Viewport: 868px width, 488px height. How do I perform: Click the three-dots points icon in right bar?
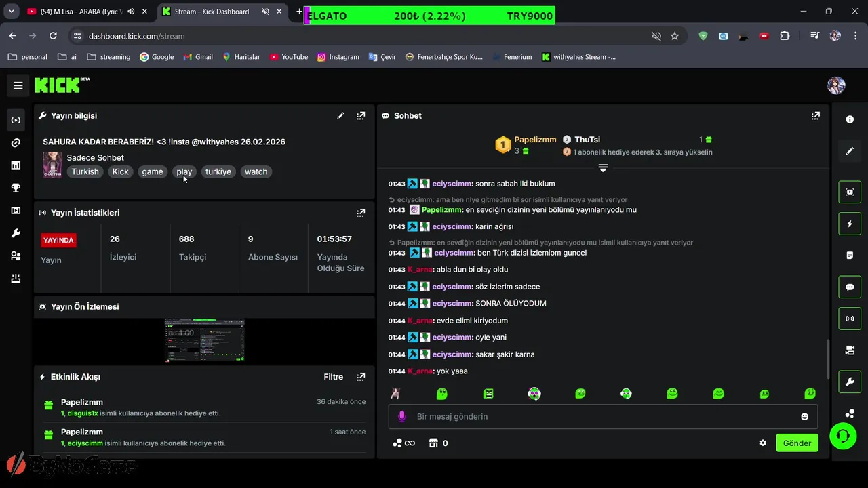click(850, 413)
